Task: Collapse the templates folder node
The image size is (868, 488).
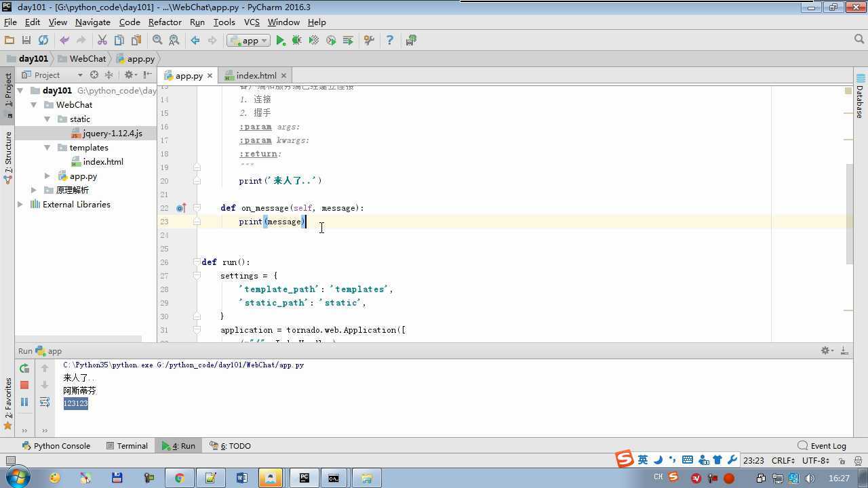Action: coord(47,147)
